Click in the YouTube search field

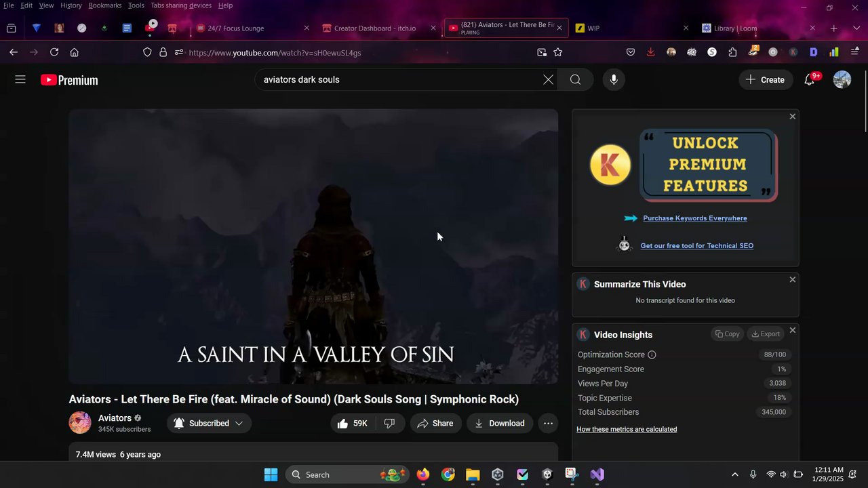click(x=400, y=80)
